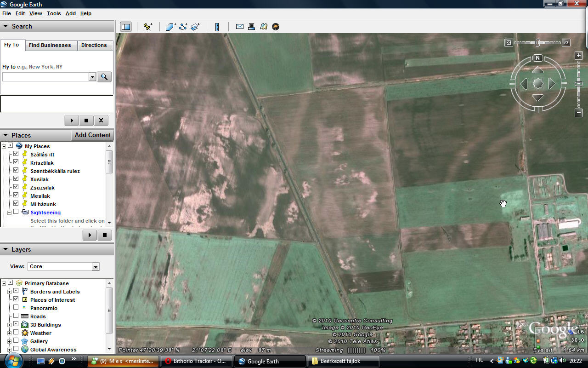Switch to the Directions tab
This screenshot has width=588, height=368.
[94, 45]
